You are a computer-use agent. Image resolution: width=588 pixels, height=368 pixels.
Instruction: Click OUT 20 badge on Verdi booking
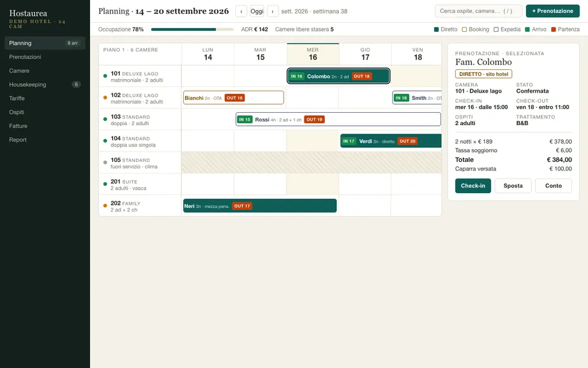tap(407, 141)
